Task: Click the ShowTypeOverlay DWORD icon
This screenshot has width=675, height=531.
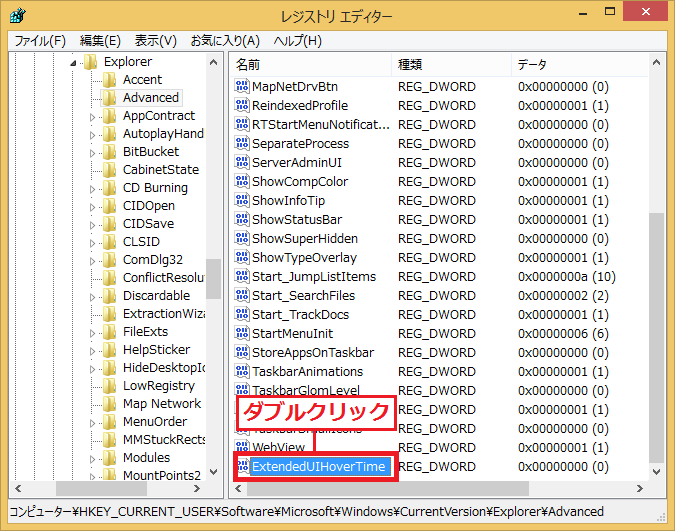Action: click(242, 257)
